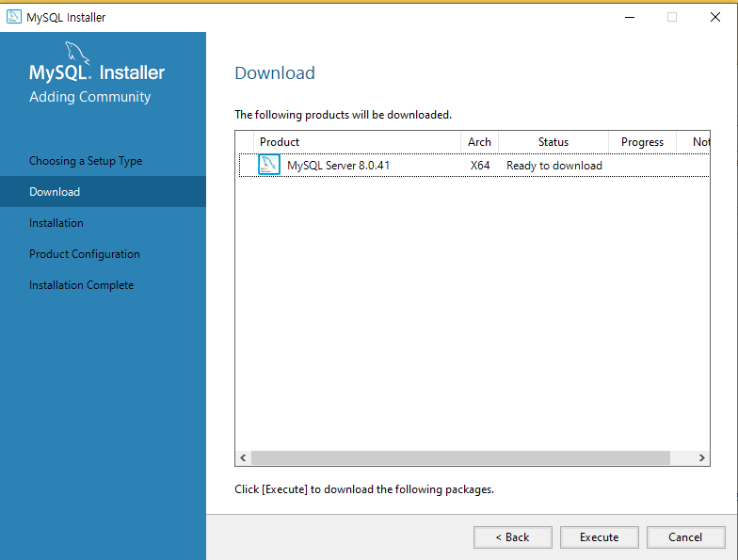
Task: Click Execute to start the download
Action: 599,536
